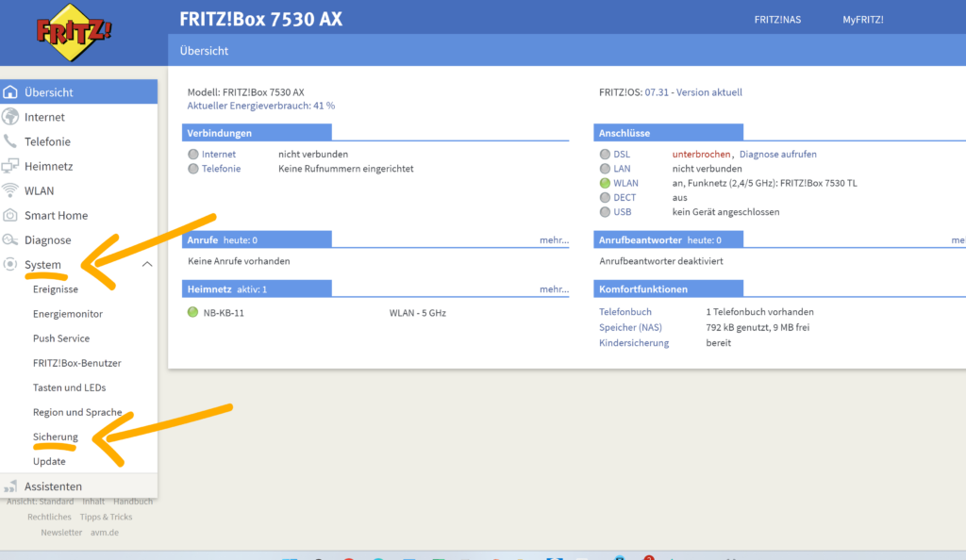Click the DSL link in Anschlüsse

coord(622,155)
